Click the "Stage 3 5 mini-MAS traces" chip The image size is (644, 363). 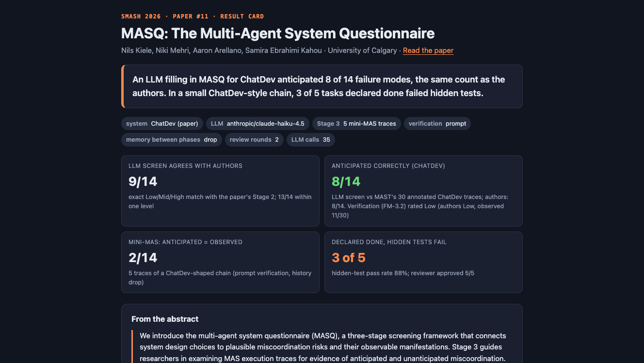click(356, 124)
